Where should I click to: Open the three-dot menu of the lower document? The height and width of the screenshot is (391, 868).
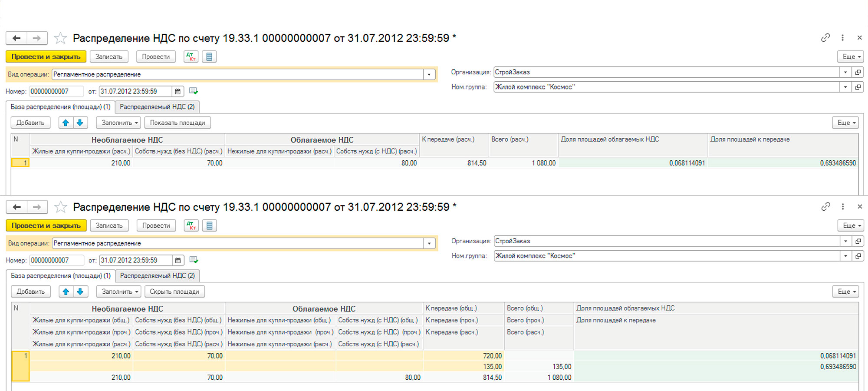click(842, 207)
